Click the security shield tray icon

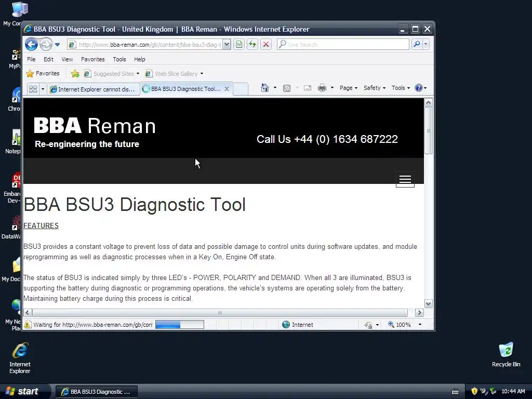(474, 392)
